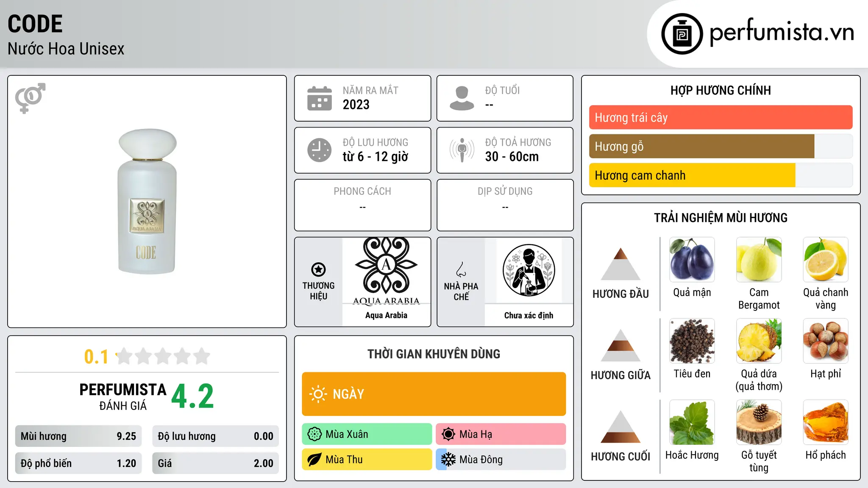The image size is (868, 488).
Task: Click the five-star rating row
Action: (163, 356)
